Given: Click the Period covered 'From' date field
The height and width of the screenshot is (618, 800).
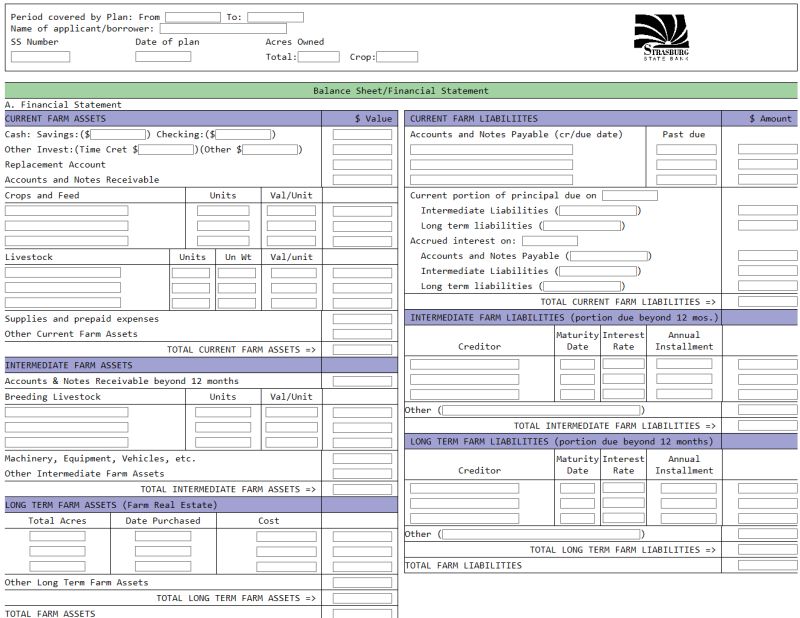Looking at the screenshot, I should click(x=193, y=17).
